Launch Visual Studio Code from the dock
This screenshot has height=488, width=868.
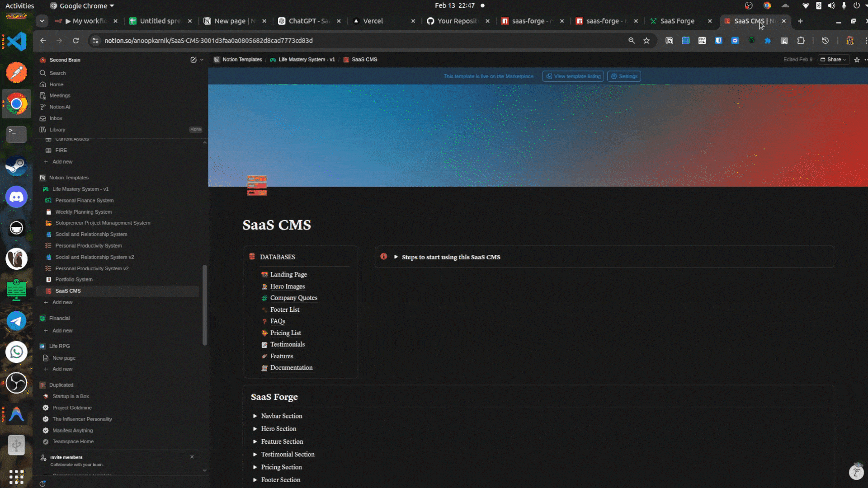16,41
